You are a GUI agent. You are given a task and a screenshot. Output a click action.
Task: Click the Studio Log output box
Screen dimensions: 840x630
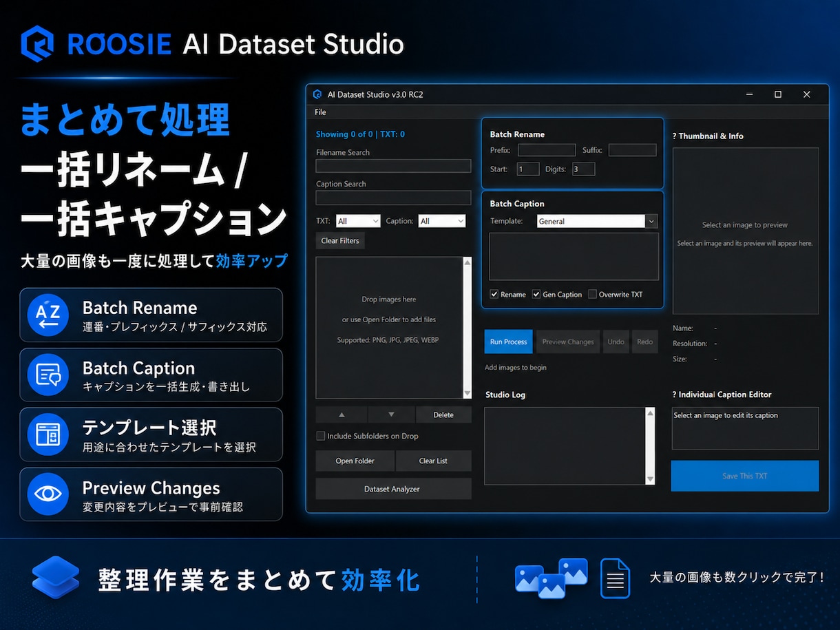click(x=565, y=446)
